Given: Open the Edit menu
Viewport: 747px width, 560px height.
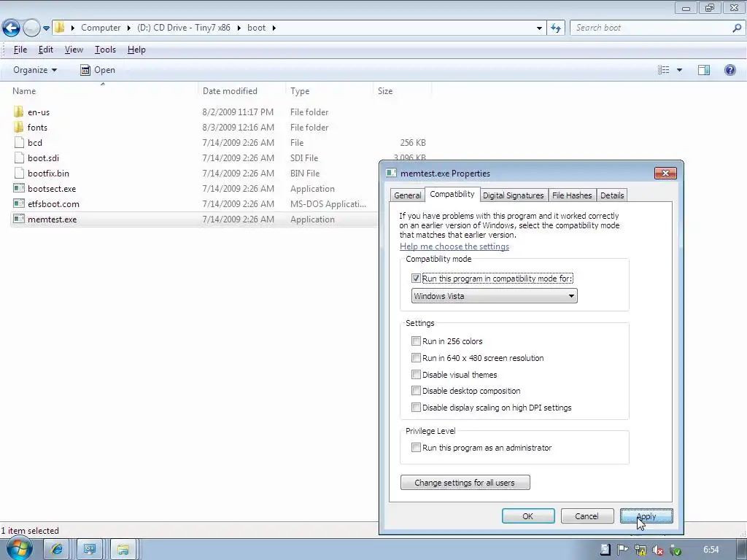Looking at the screenshot, I should 46,50.
